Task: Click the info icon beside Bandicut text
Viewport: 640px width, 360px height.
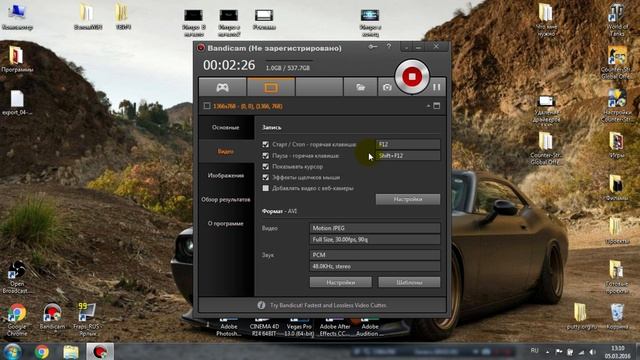Action: coord(261,305)
